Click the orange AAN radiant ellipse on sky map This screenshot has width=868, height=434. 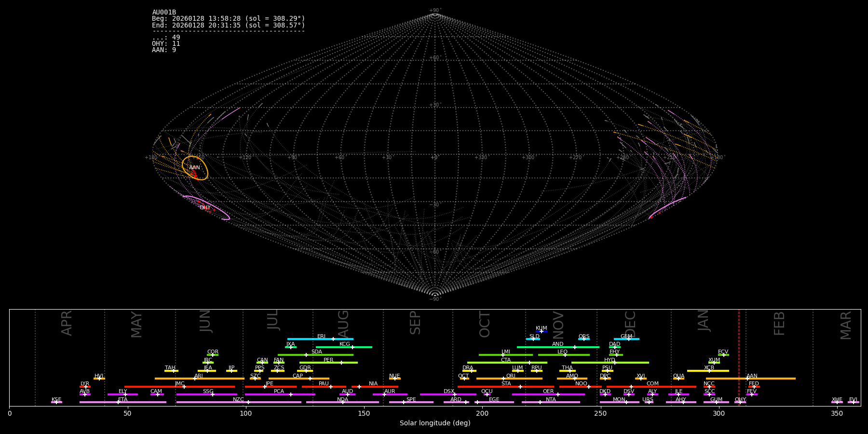coord(195,168)
